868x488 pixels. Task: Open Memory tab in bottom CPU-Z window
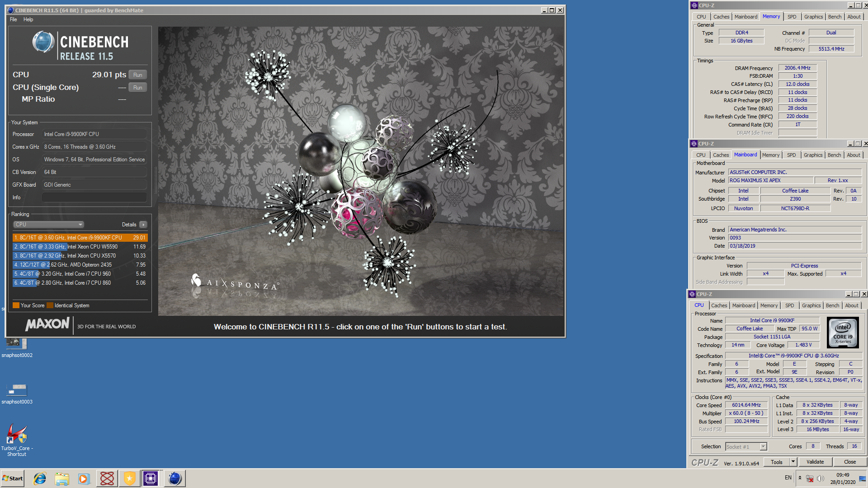(x=769, y=305)
